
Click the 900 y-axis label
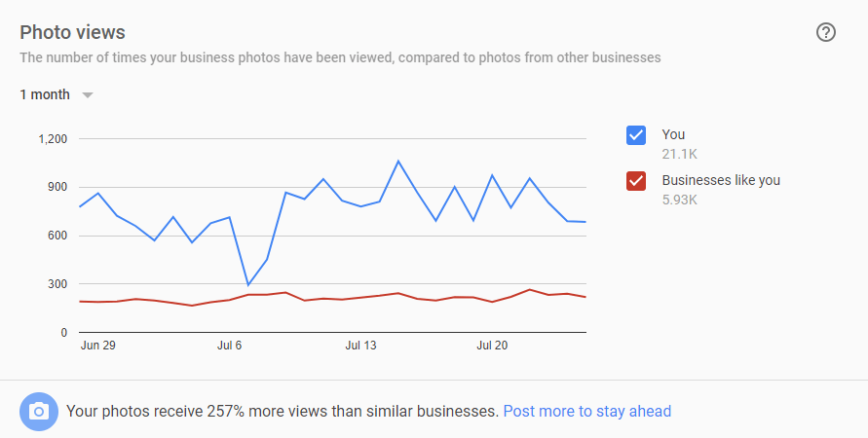click(57, 187)
